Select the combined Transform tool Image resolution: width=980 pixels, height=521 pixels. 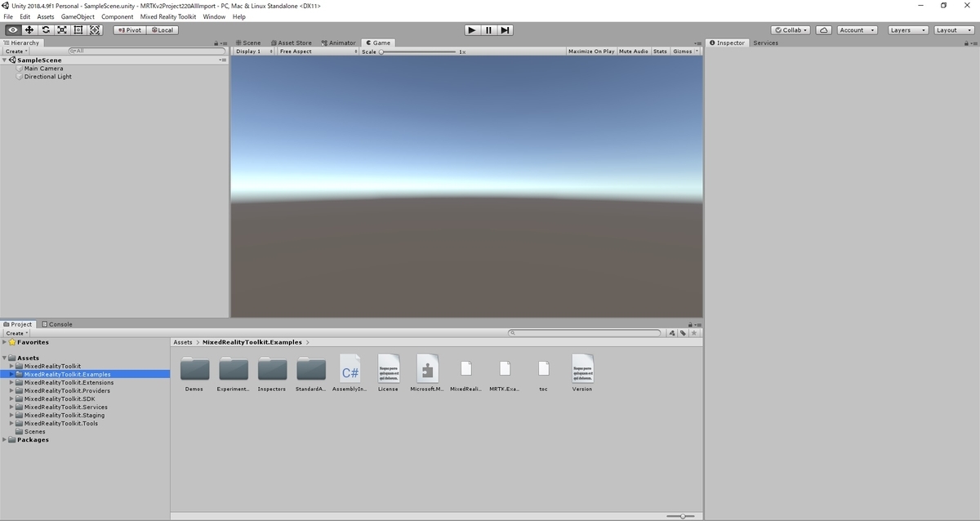pyautogui.click(x=95, y=30)
